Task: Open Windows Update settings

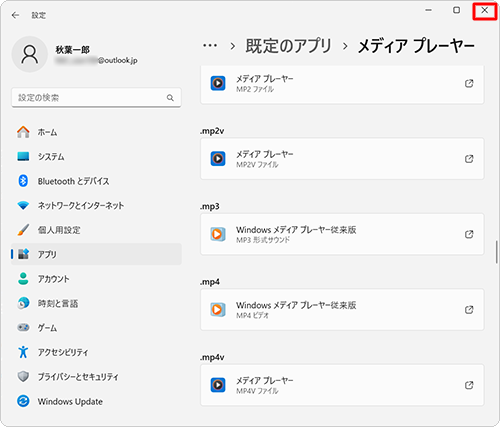Action: [x=96, y=401]
